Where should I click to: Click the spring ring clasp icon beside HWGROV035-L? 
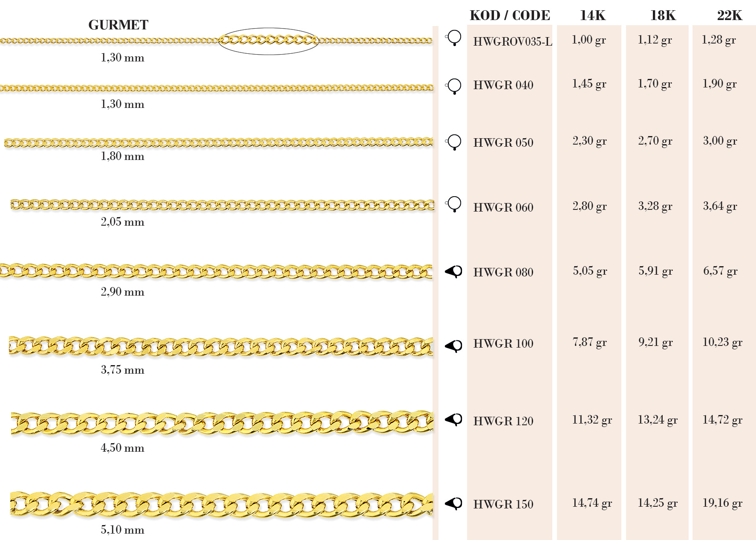pyautogui.click(x=454, y=38)
